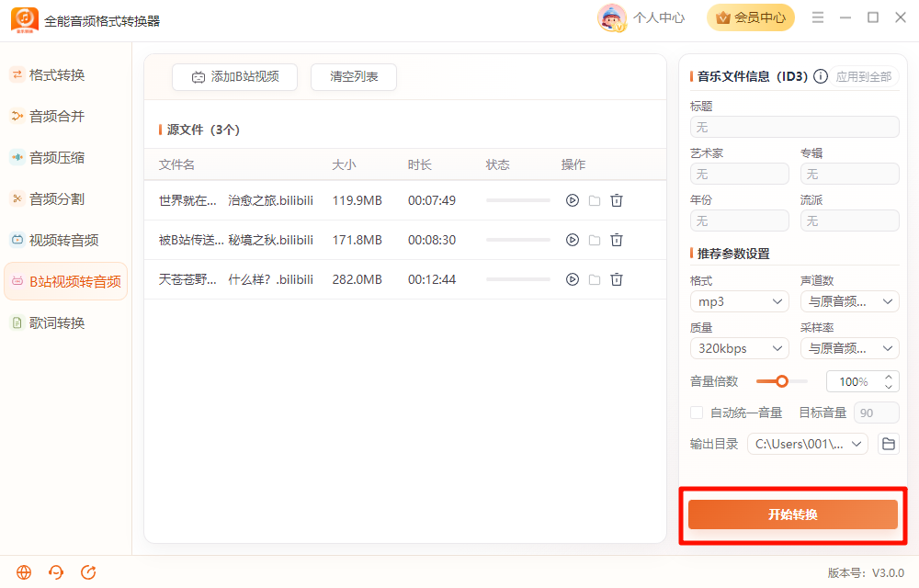Click the 年份 input field
Image resolution: width=919 pixels, height=588 pixels.
coord(740,220)
